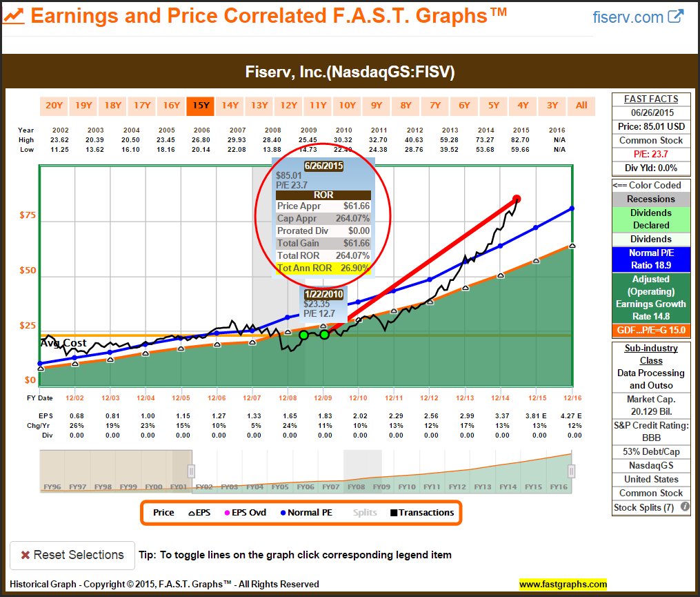Click the blue Normal PE dot at far right

pyautogui.click(x=572, y=208)
